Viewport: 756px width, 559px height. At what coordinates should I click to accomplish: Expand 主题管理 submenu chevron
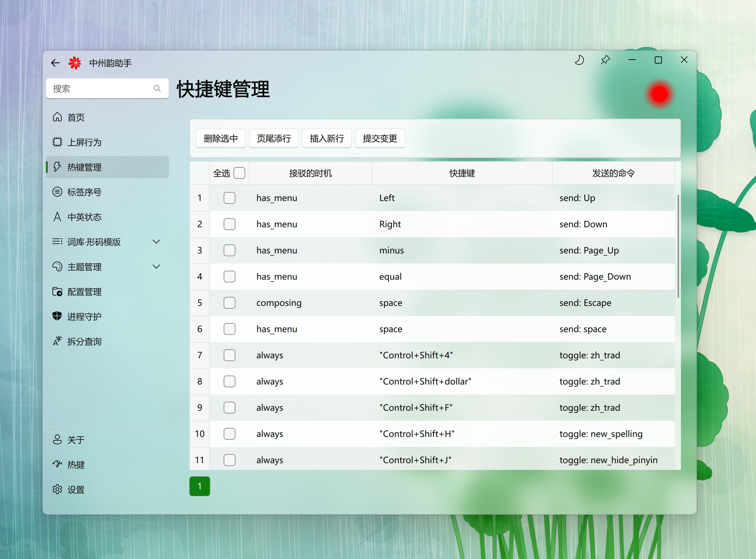[x=156, y=267]
